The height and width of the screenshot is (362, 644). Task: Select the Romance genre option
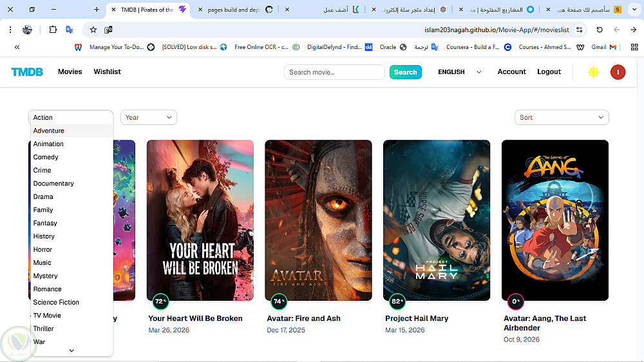(71, 289)
